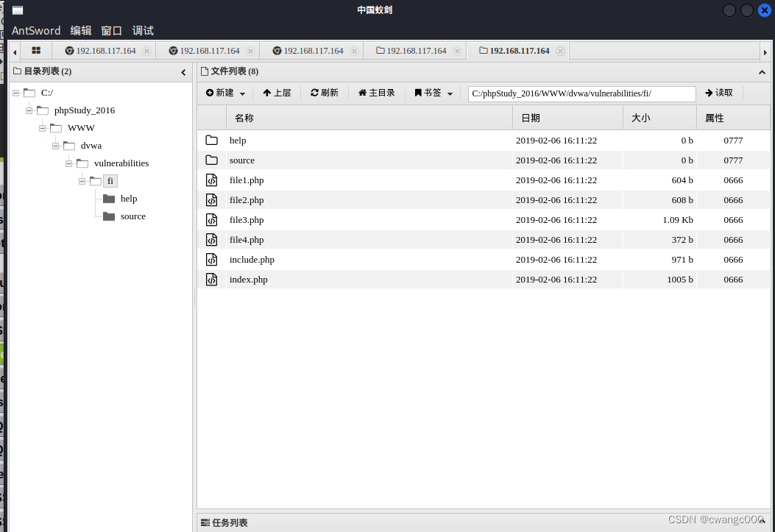
Task: Select the fi folder in the tree
Action: pos(110,181)
